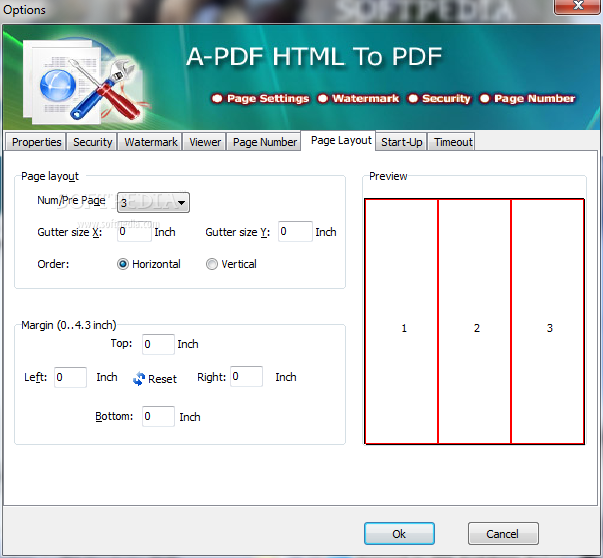Open the Security tab
Screen dimensions: 603x558
92,142
